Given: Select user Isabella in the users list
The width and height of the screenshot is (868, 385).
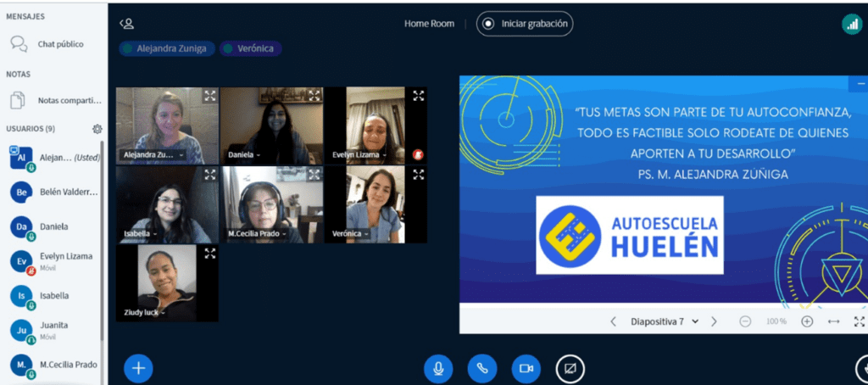Looking at the screenshot, I should click(x=53, y=295).
